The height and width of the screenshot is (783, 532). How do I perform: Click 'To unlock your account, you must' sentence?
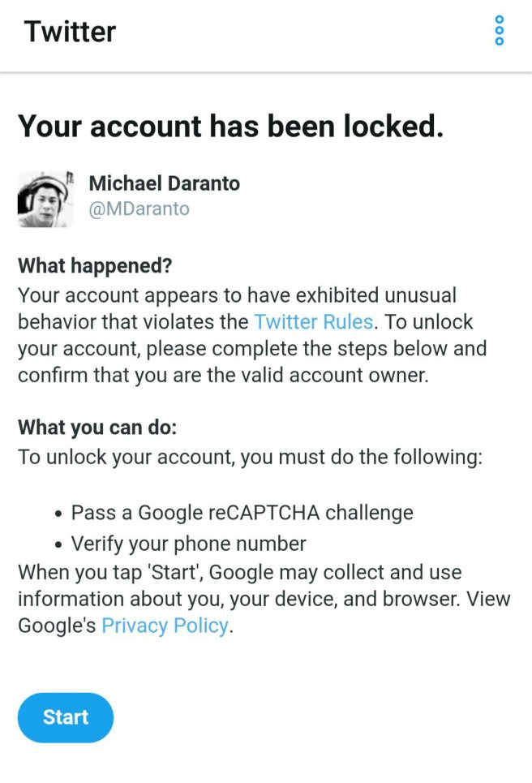coord(250,457)
